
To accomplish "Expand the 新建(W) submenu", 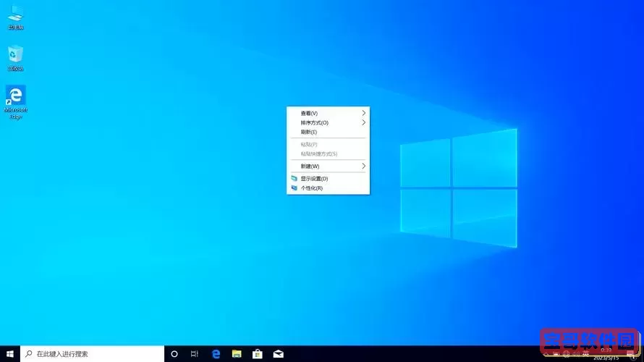I will [x=329, y=166].
